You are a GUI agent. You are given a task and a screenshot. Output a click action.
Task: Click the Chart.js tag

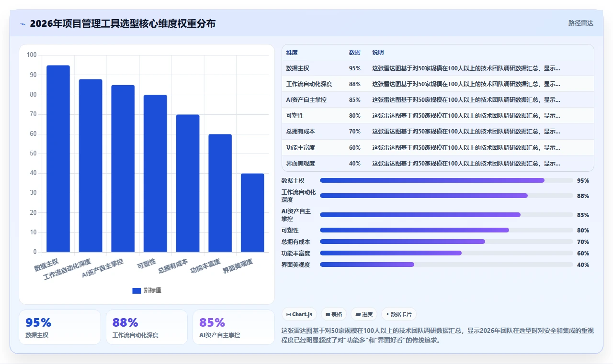[299, 314]
